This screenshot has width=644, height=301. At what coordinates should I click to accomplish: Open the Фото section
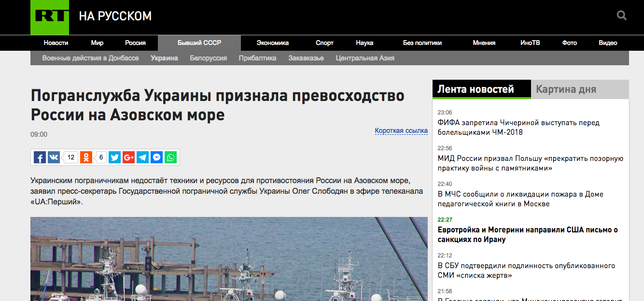570,43
